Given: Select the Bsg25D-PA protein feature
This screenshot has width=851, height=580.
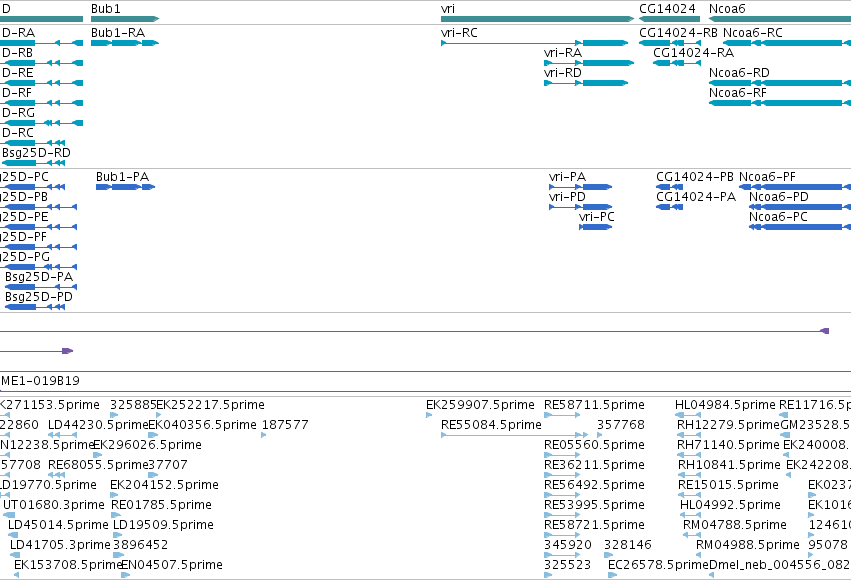Looking at the screenshot, I should click(x=41, y=287).
